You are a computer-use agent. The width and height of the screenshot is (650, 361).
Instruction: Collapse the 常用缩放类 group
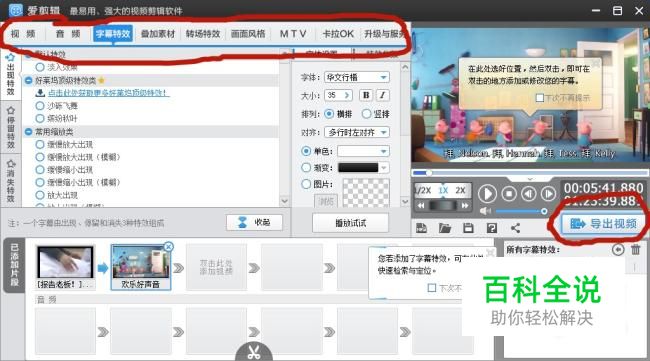point(28,132)
